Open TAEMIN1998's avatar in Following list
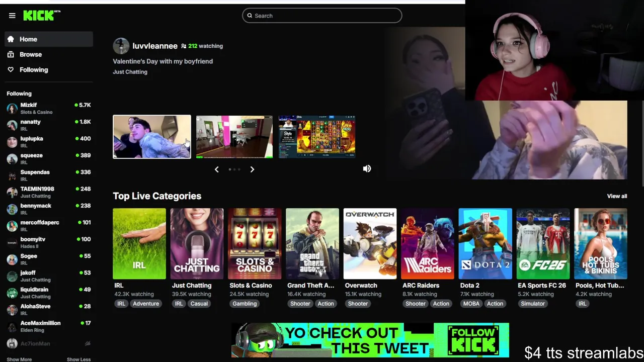644x362 pixels. tap(12, 192)
